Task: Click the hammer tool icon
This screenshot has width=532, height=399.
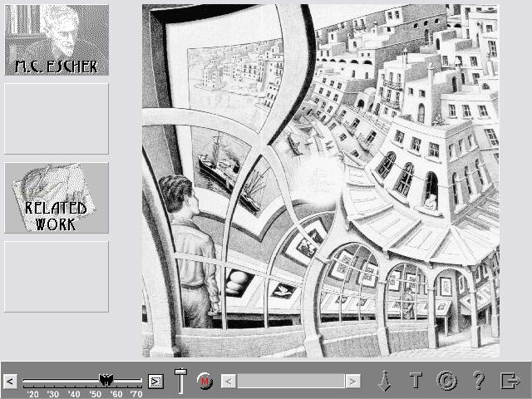Action: (180, 381)
